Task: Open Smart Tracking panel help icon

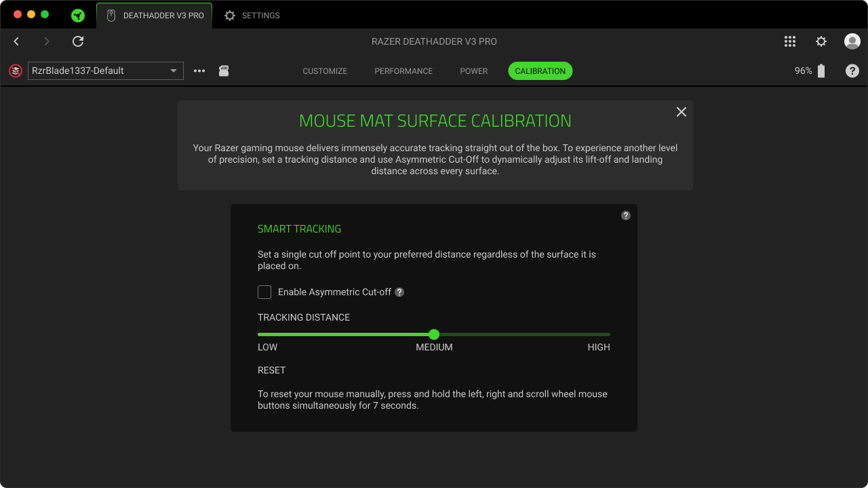Action: pos(626,216)
